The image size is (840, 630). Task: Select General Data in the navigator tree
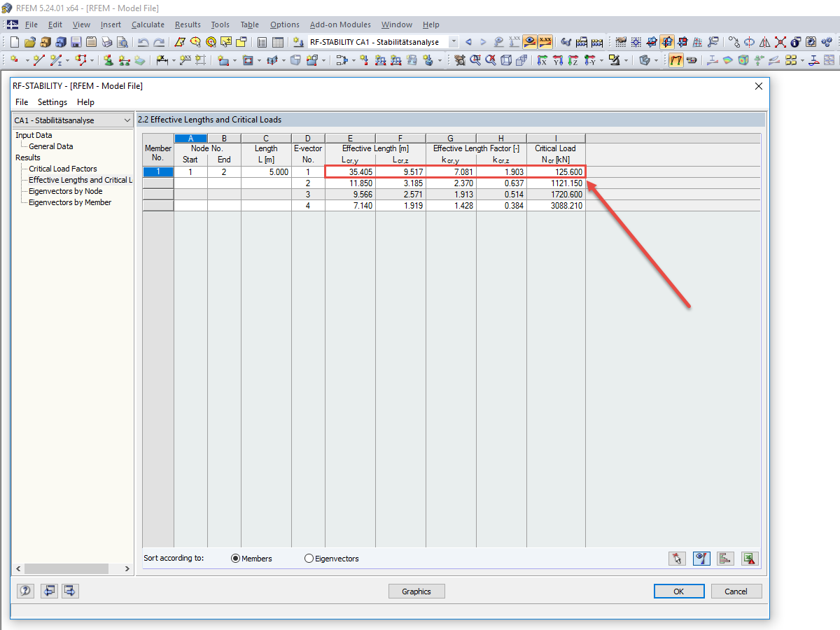[x=51, y=146]
